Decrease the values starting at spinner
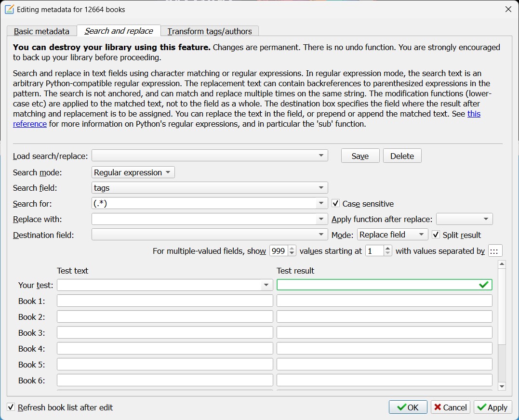The height and width of the screenshot is (420, 519). click(x=388, y=253)
